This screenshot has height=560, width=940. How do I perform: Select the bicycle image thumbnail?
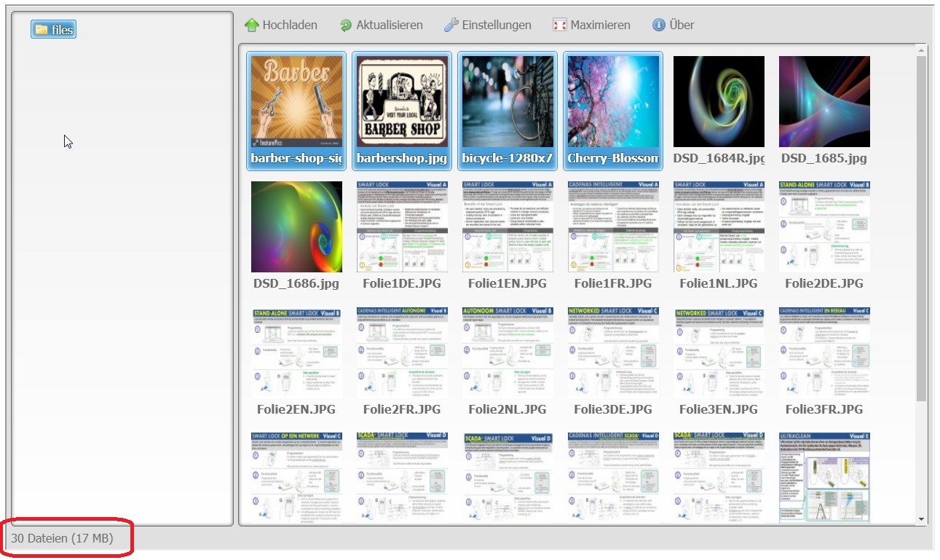coord(507,102)
